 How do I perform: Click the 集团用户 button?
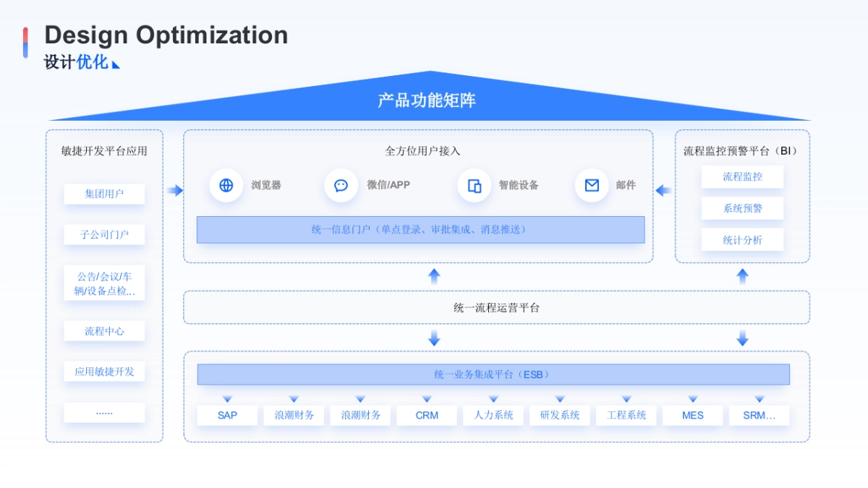pyautogui.click(x=103, y=194)
